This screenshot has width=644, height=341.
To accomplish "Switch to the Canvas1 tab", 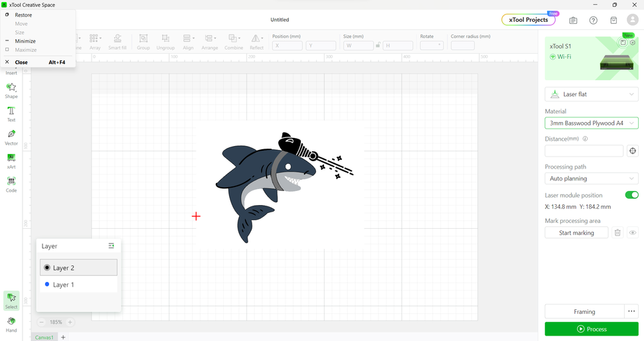I will (44, 337).
